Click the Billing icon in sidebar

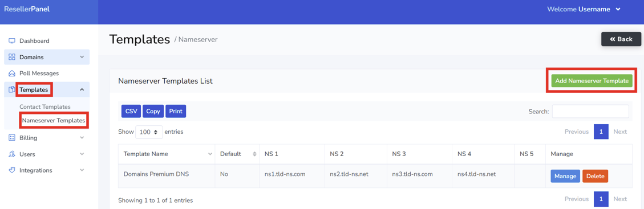click(x=12, y=138)
